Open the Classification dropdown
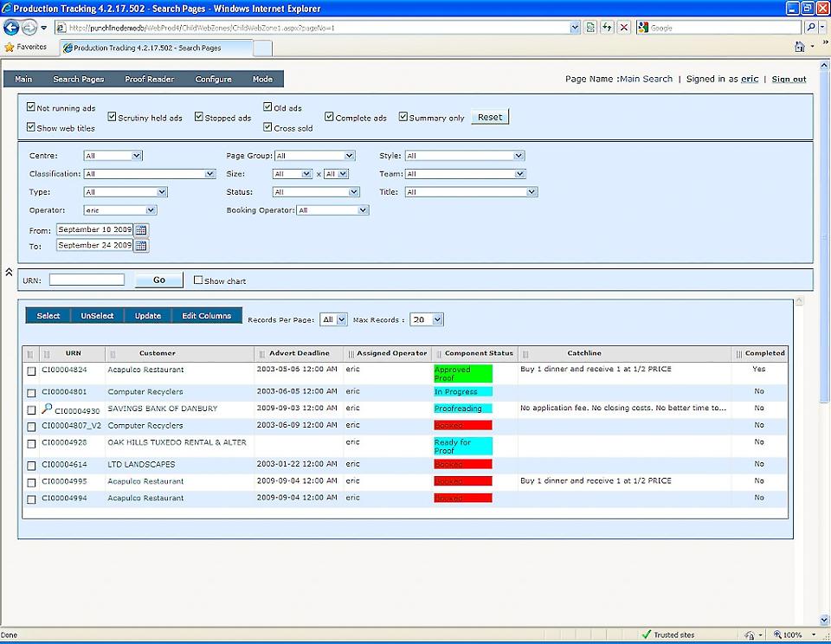This screenshot has width=831, height=644. 150,174
